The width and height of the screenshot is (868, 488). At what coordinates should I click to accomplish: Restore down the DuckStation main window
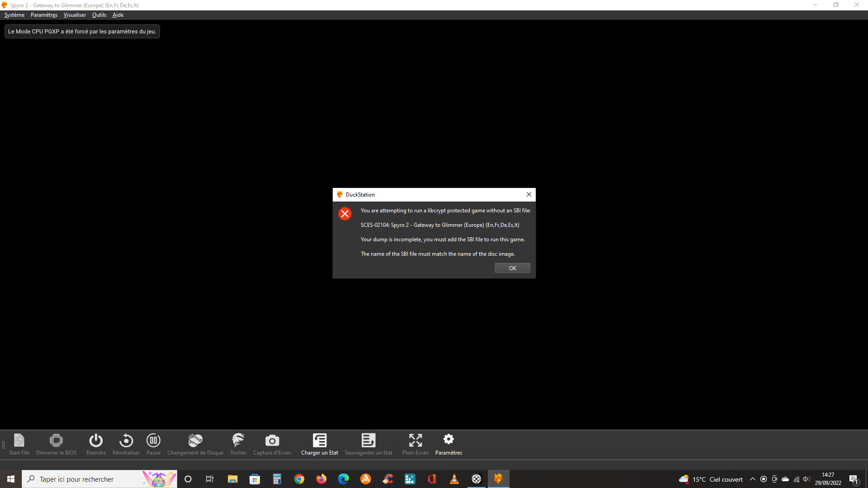pyautogui.click(x=836, y=5)
